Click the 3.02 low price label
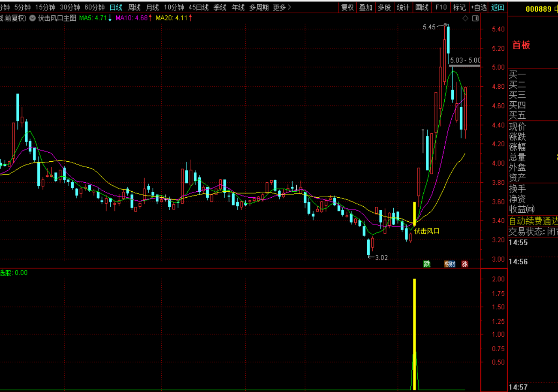Viewport: 558px width, 392px height. click(381, 257)
